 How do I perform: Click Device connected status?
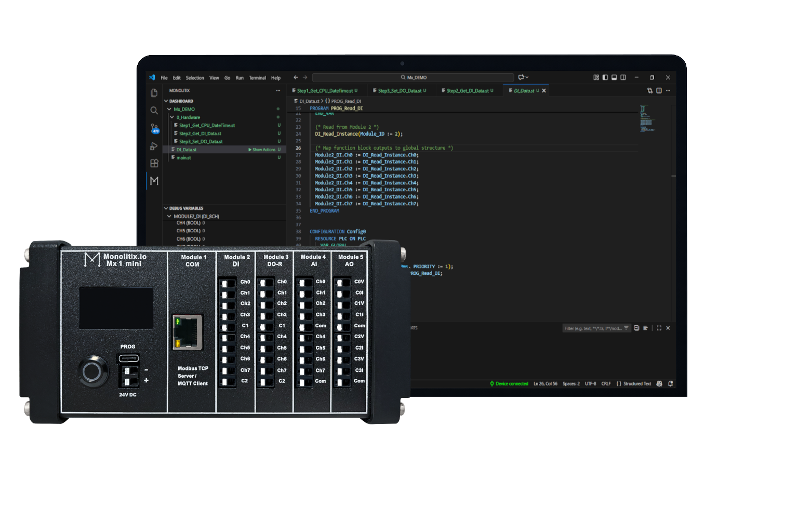pos(509,384)
